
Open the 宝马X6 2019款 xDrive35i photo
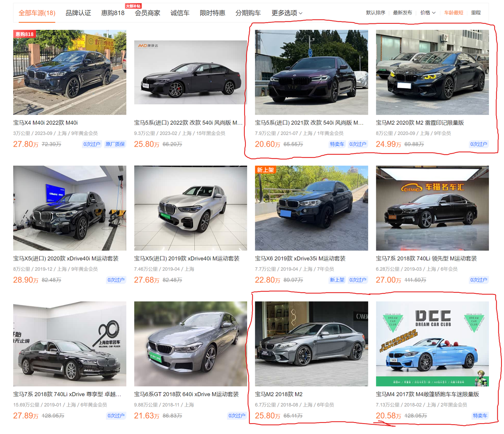[x=311, y=208]
